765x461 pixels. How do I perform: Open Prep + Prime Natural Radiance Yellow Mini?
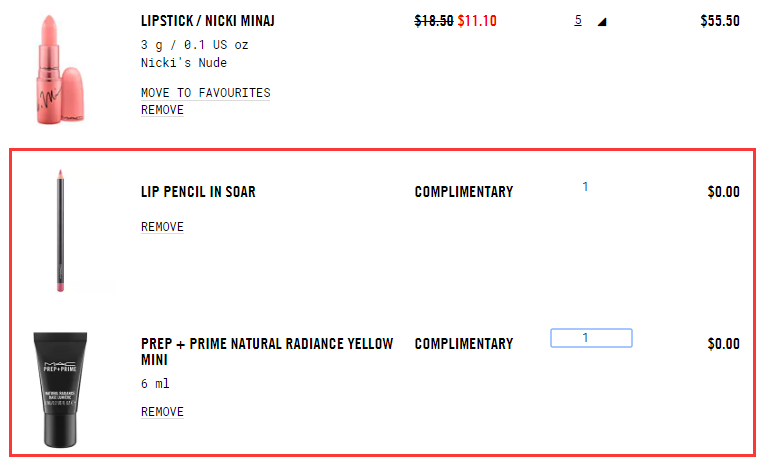pos(267,351)
